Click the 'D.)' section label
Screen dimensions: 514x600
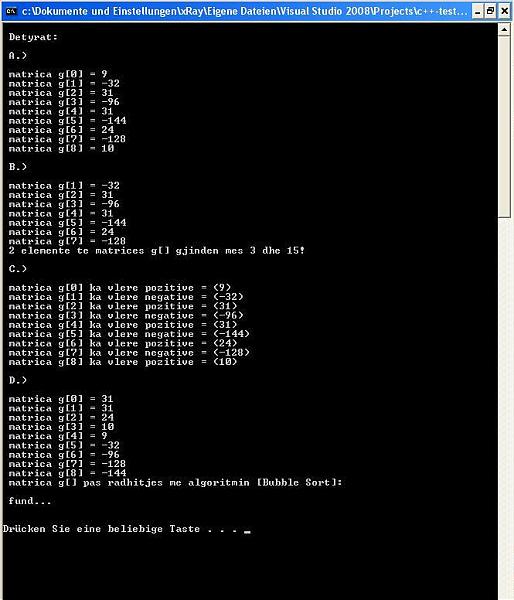click(18, 380)
